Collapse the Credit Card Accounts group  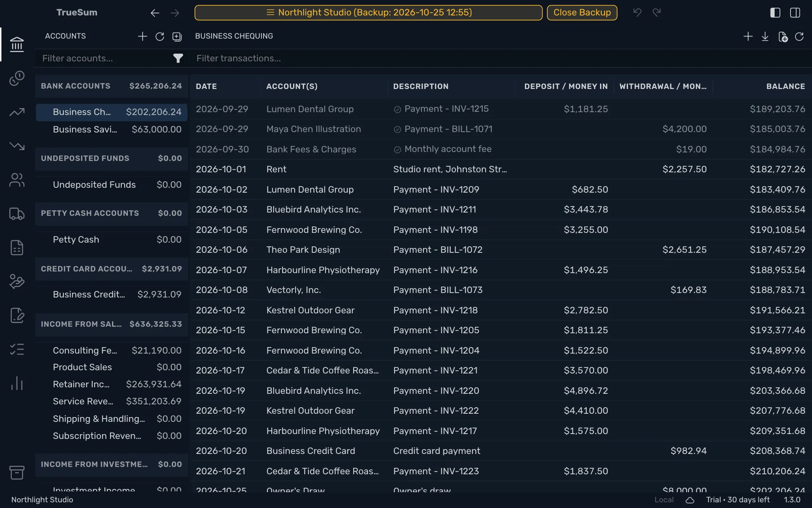tap(111, 269)
